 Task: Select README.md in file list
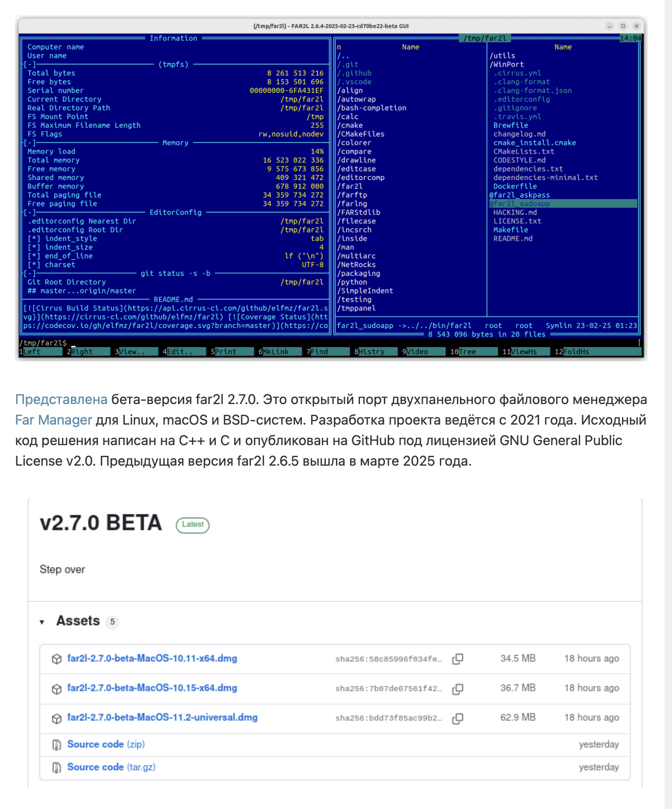(513, 239)
